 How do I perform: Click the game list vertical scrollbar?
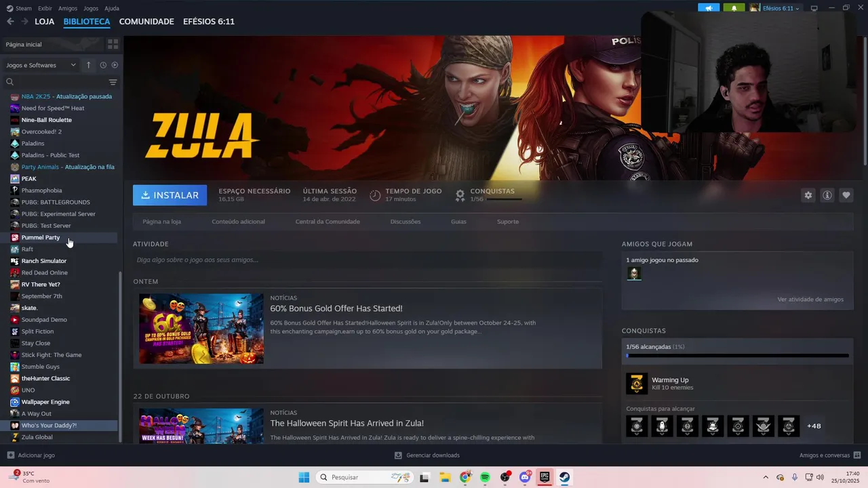click(121, 357)
